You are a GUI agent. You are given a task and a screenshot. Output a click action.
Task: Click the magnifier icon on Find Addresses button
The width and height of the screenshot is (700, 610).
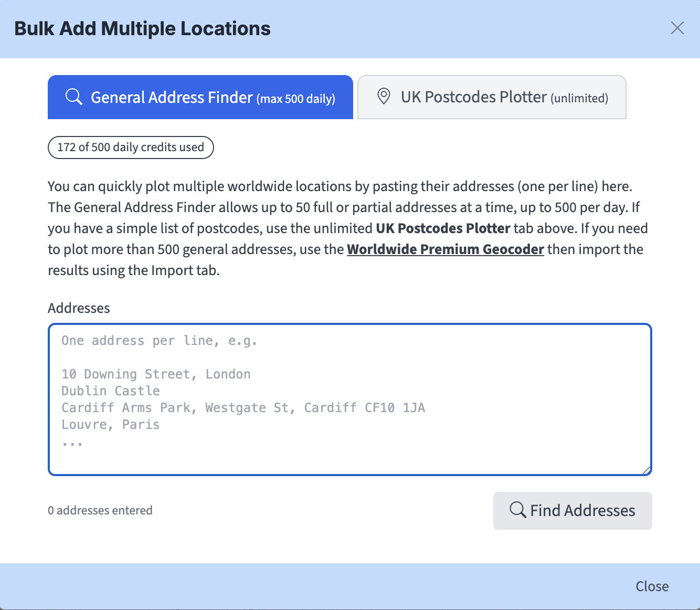[517, 510]
